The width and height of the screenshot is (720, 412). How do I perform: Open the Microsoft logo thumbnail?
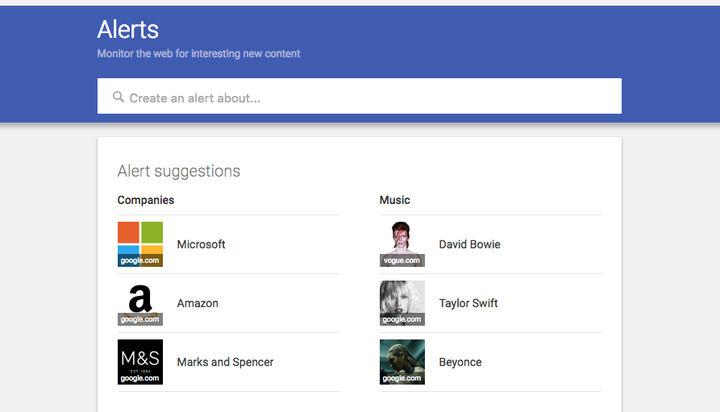point(140,244)
